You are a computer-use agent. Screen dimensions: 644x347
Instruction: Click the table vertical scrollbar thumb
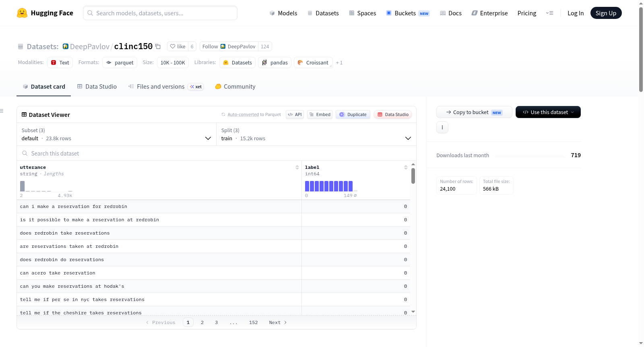point(413,176)
